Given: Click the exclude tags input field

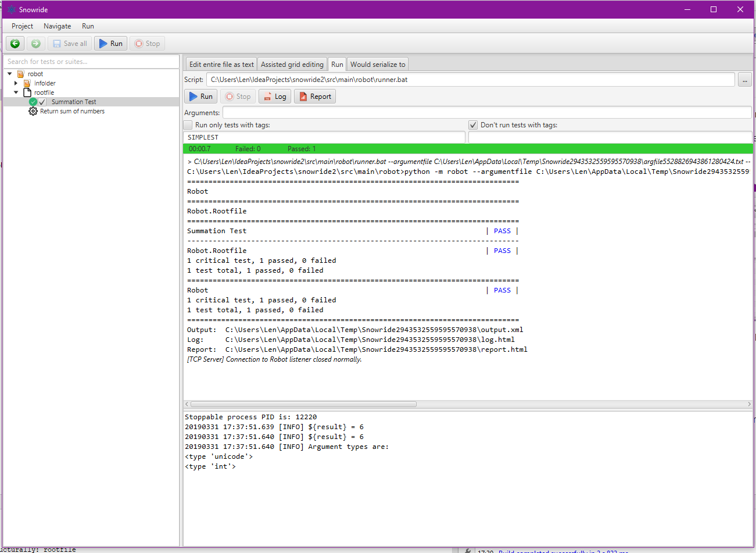Looking at the screenshot, I should pyautogui.click(x=610, y=137).
